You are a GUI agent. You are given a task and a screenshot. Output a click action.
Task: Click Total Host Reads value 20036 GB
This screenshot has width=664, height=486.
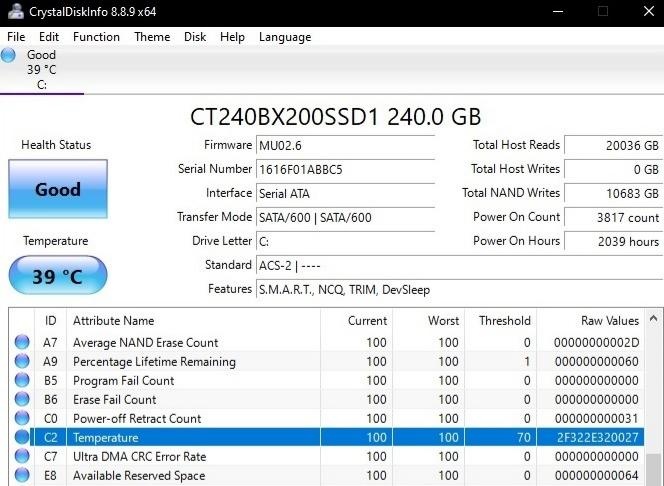click(613, 146)
